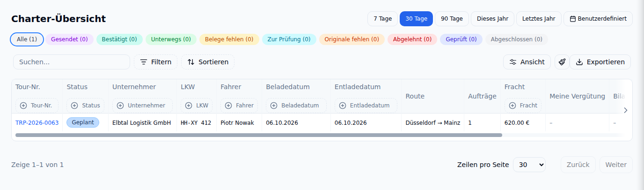644x190 pixels.
Task: Click the 620.00 € freight value
Action: (x=517, y=123)
